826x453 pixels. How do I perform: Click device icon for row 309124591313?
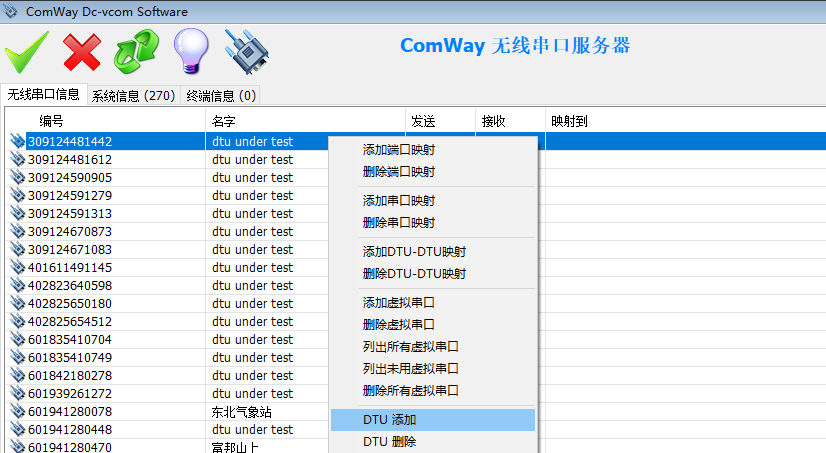pyautogui.click(x=17, y=213)
